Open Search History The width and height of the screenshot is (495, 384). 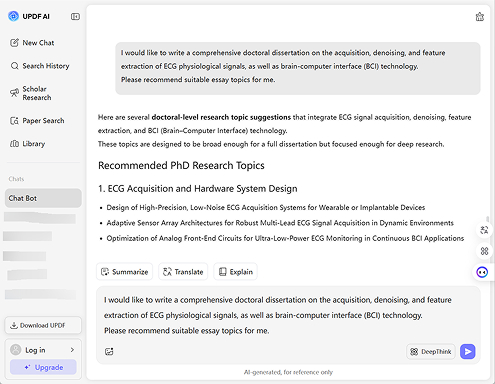pos(40,66)
